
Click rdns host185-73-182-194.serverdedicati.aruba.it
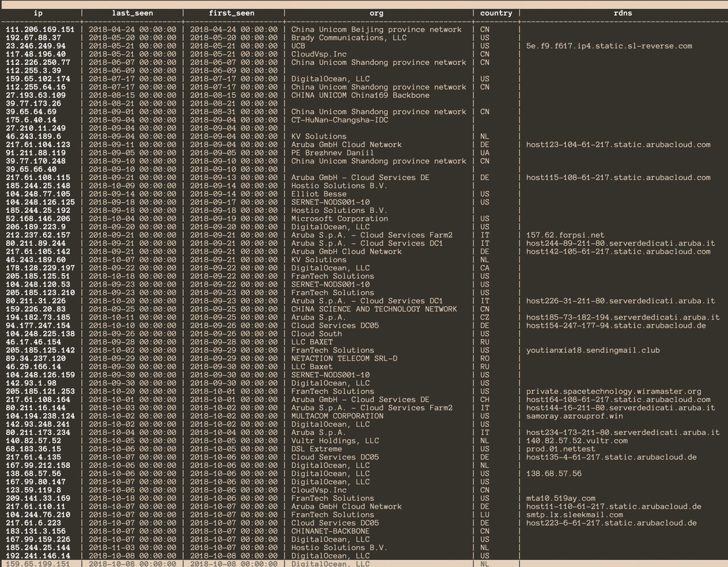pos(622,317)
